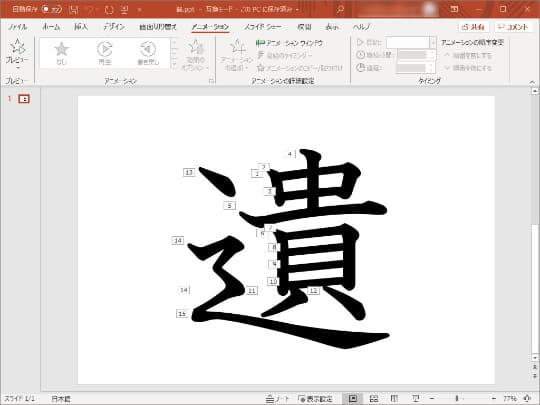The height and width of the screenshot is (405, 540).
Task: Click 順番を前にする (move earlier)
Action: coord(468,55)
